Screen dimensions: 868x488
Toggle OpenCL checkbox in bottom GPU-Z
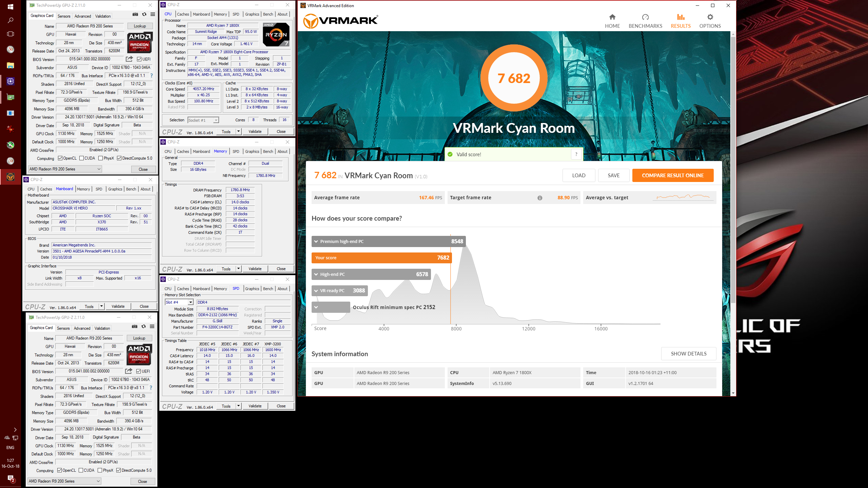click(x=59, y=470)
